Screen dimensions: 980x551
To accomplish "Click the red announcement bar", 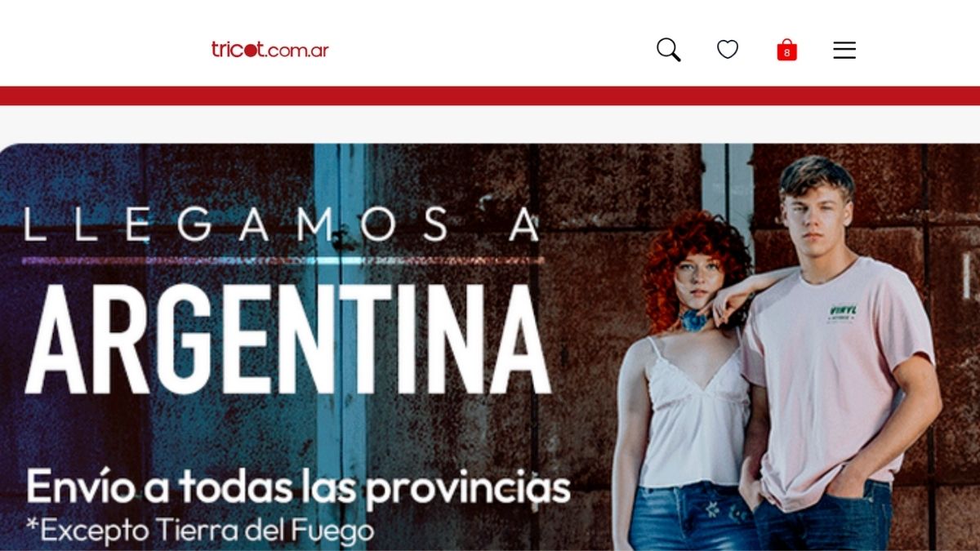I will tap(490, 96).
